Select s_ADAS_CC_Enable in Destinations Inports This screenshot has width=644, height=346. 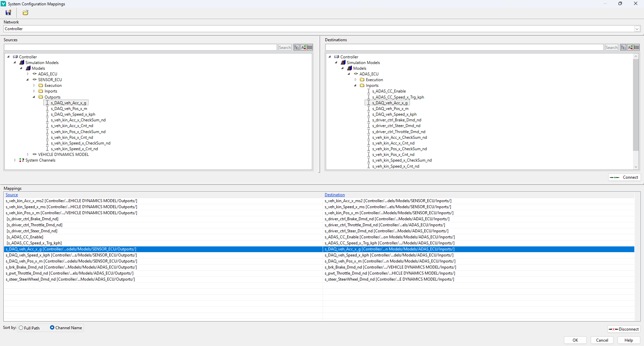(x=389, y=91)
